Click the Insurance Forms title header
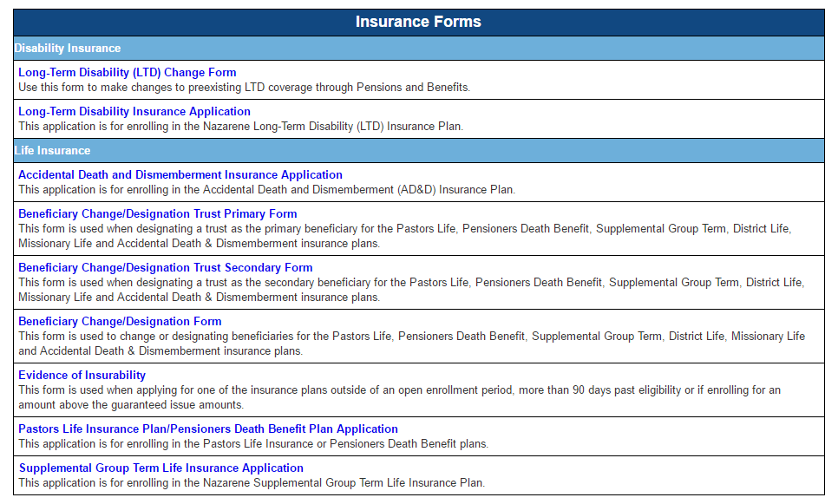Image resolution: width=838 pixels, height=504 pixels. (418, 22)
